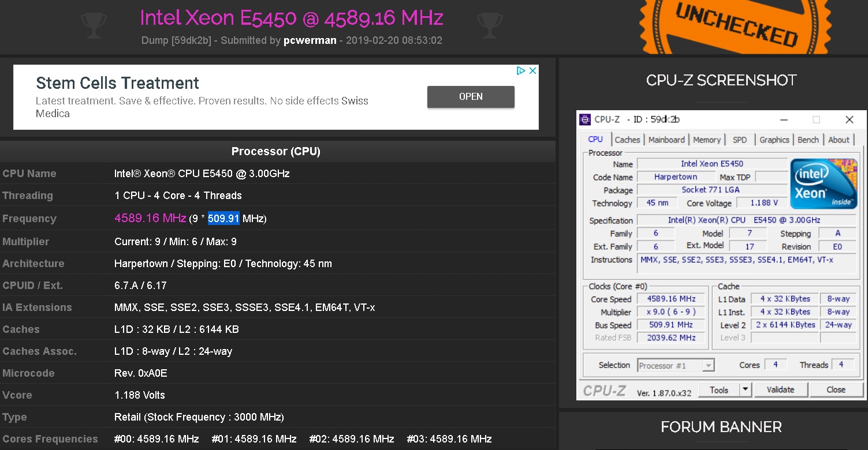Screen dimensions: 868x450
Task: Click the Rated FSB field 2039.62 MHz
Action: tap(671, 338)
